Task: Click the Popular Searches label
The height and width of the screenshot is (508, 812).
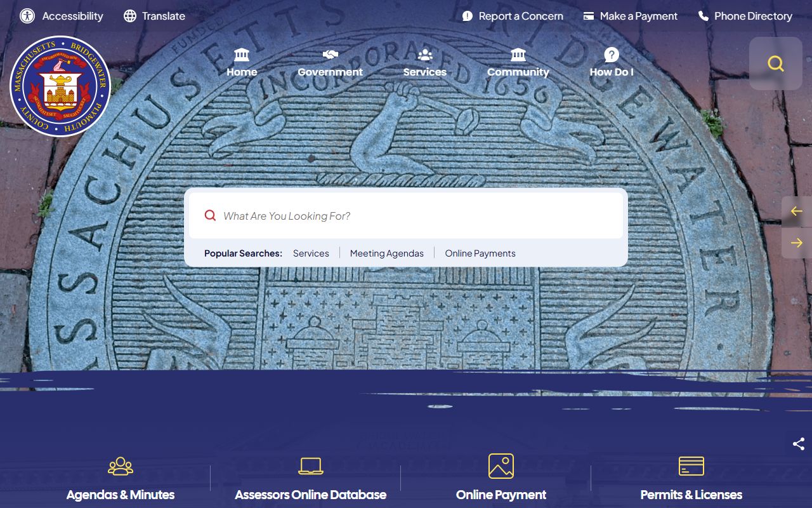Action: (x=243, y=253)
